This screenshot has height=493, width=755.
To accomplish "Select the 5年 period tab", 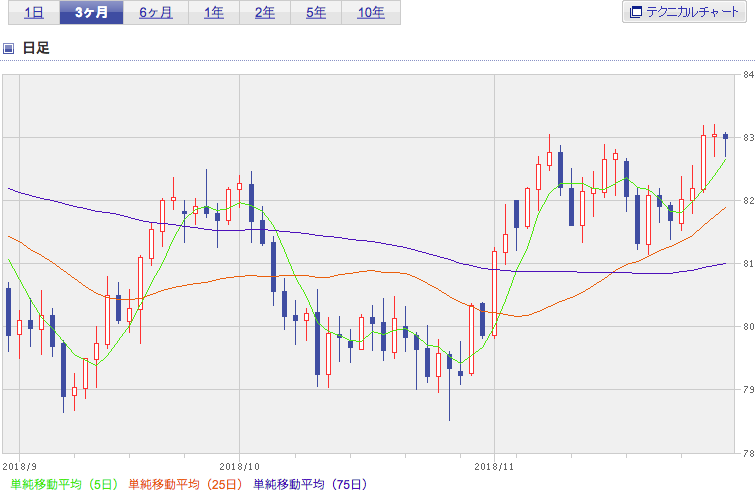I will (x=316, y=13).
